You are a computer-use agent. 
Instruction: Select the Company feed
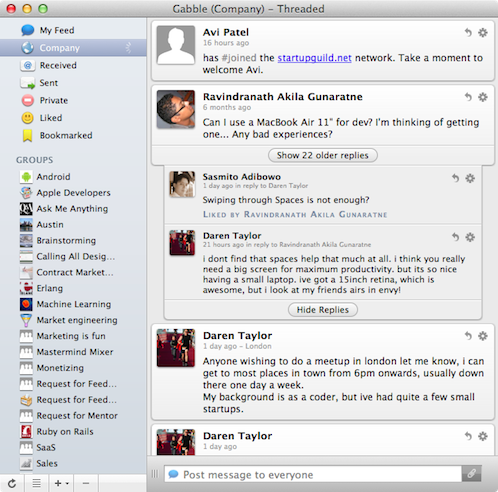[x=73, y=48]
